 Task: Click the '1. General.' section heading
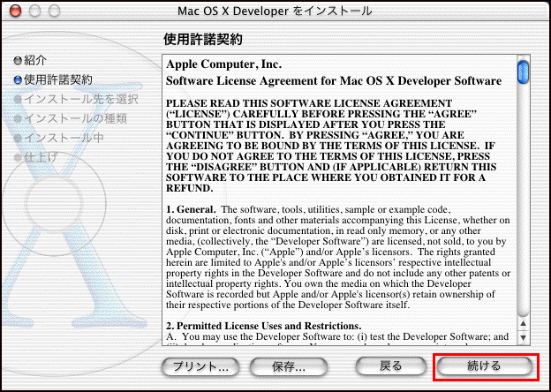(x=191, y=210)
